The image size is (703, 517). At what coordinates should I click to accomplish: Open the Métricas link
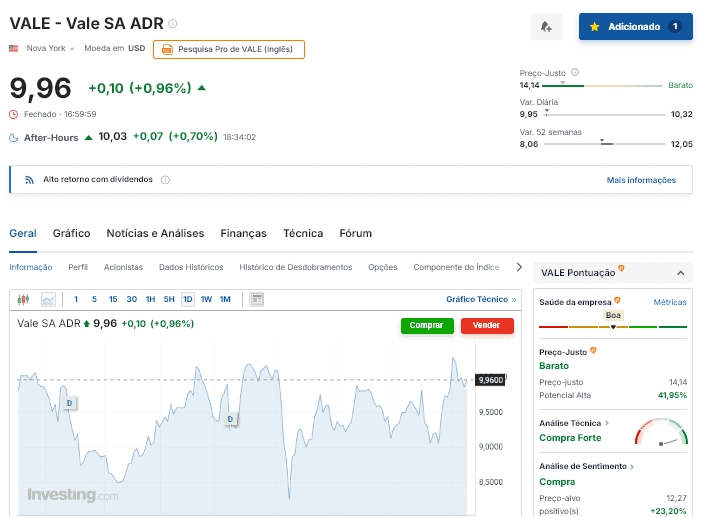[670, 302]
